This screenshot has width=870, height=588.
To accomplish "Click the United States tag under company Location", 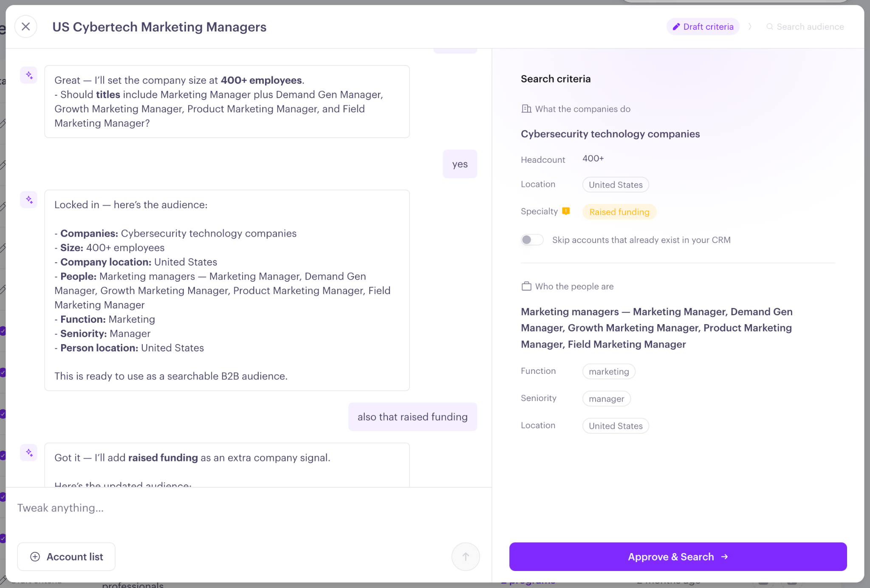I will [616, 185].
